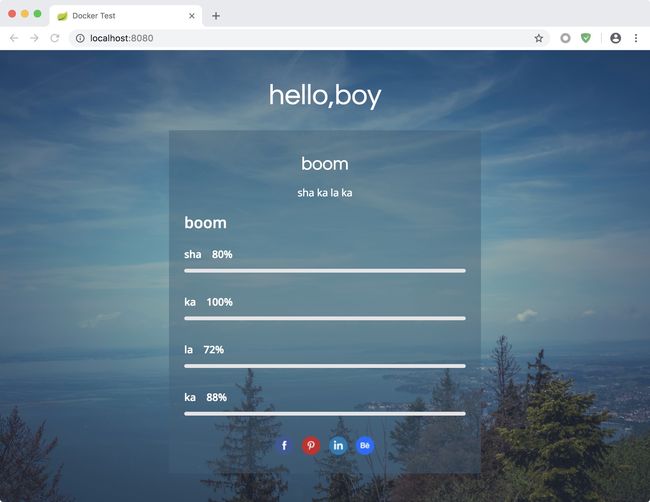The height and width of the screenshot is (502, 650).
Task: Go back using the browser back arrow
Action: click(x=14, y=38)
